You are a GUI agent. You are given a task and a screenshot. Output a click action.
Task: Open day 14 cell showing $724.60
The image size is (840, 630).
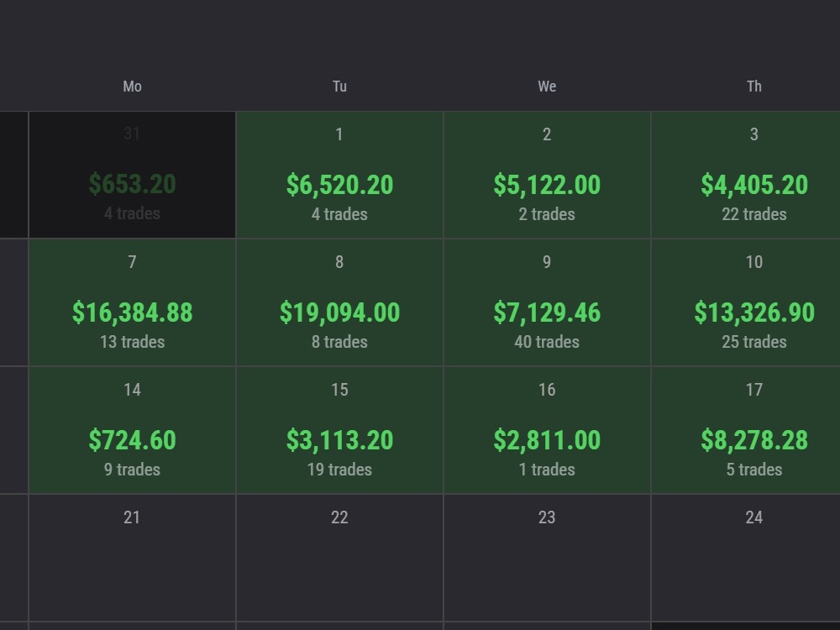tap(133, 430)
